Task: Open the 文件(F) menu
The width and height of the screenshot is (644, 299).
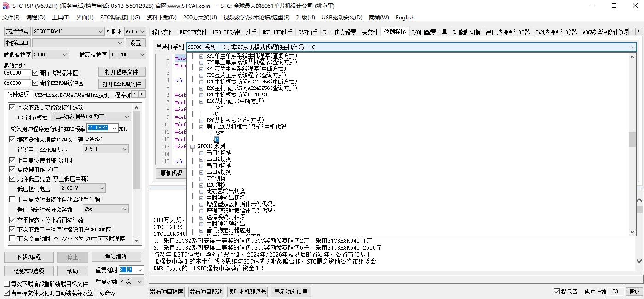Action: (x=11, y=18)
